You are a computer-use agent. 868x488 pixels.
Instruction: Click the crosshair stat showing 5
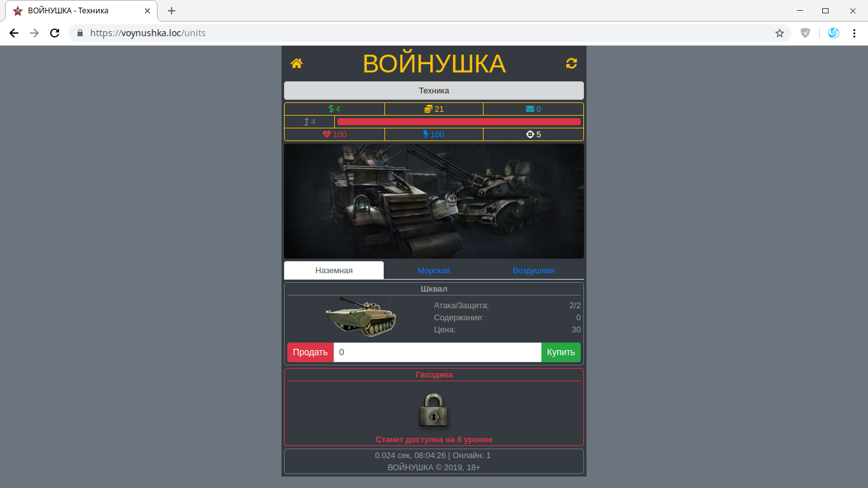pos(533,135)
